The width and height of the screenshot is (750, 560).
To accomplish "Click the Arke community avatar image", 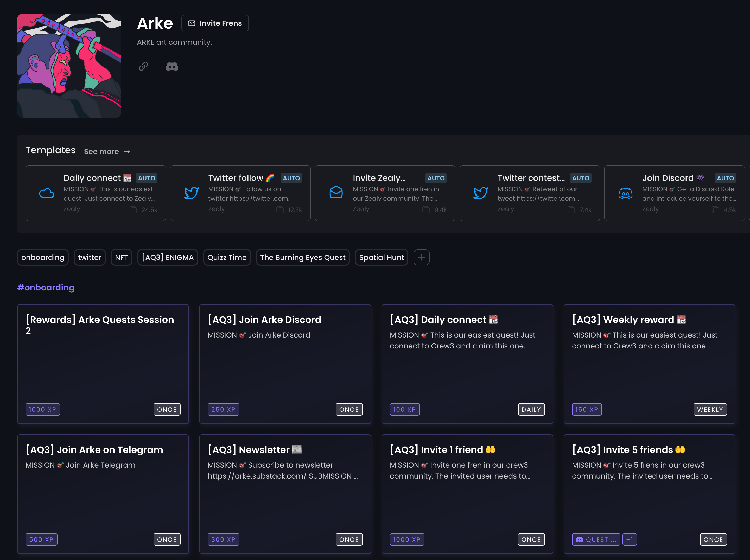I will (69, 65).
